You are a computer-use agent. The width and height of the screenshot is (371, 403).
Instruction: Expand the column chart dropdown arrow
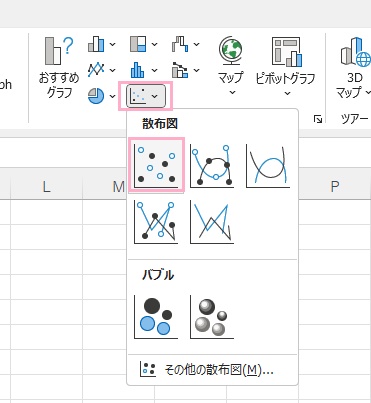point(112,44)
